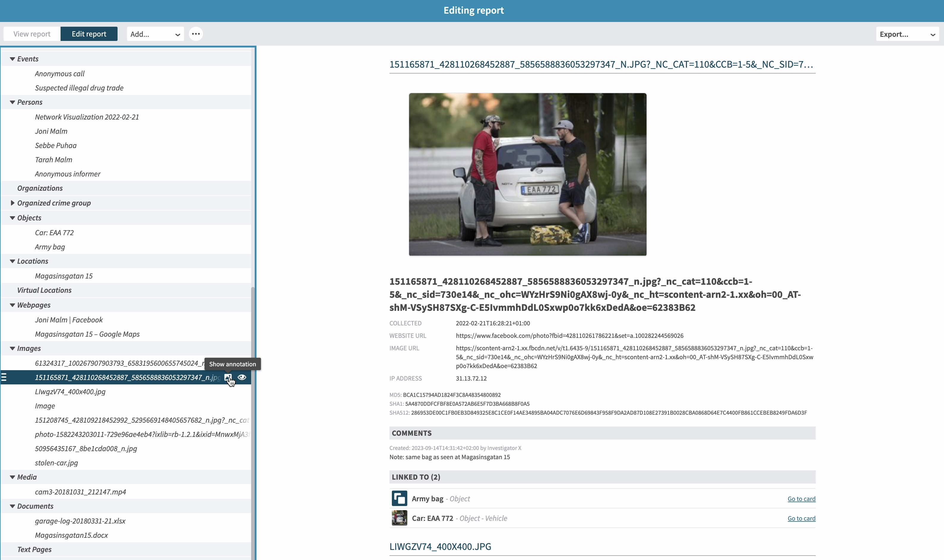Open the Add... dropdown
This screenshot has width=944, height=560.
tap(155, 34)
